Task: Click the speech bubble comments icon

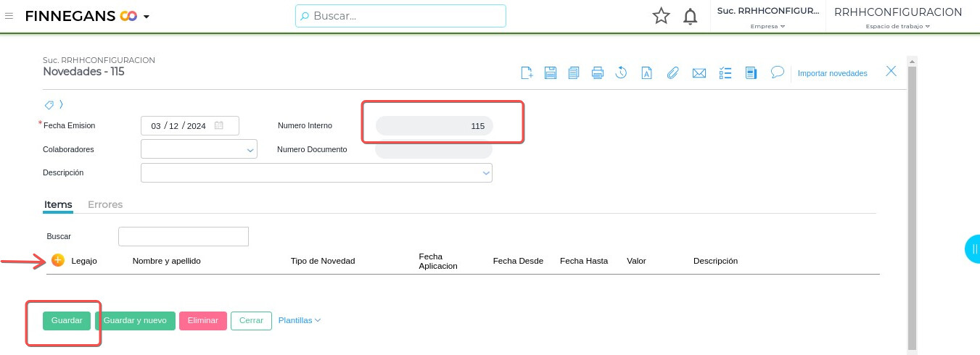Action: pos(777,72)
